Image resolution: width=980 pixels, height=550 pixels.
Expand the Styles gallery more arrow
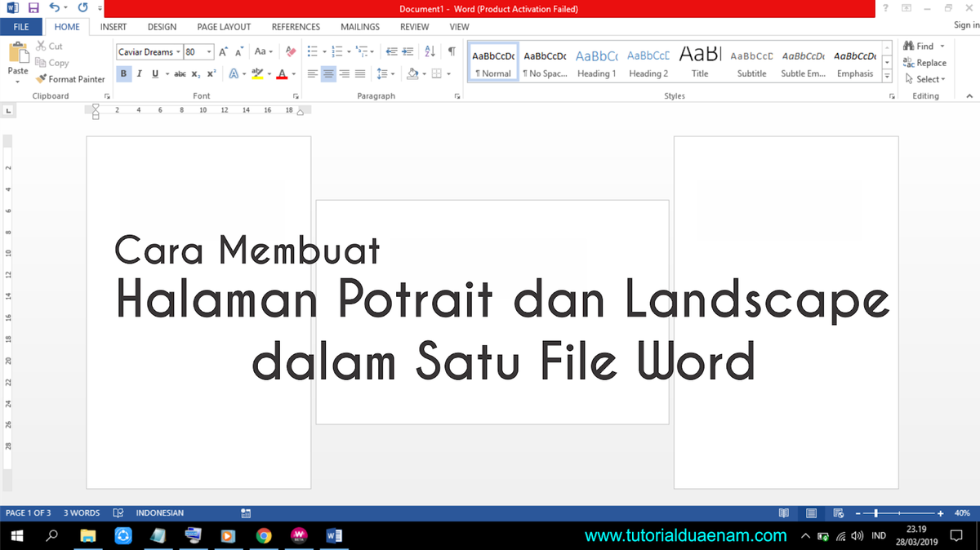point(888,74)
